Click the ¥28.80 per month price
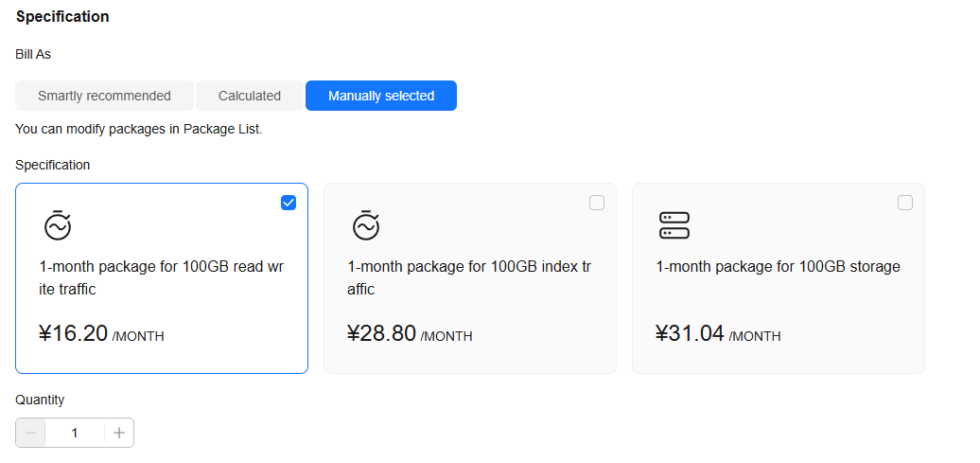 pos(410,333)
